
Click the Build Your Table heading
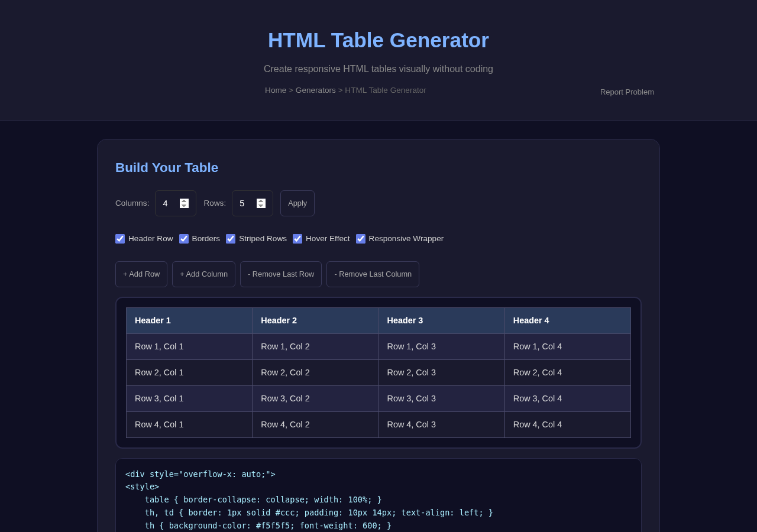click(167, 168)
